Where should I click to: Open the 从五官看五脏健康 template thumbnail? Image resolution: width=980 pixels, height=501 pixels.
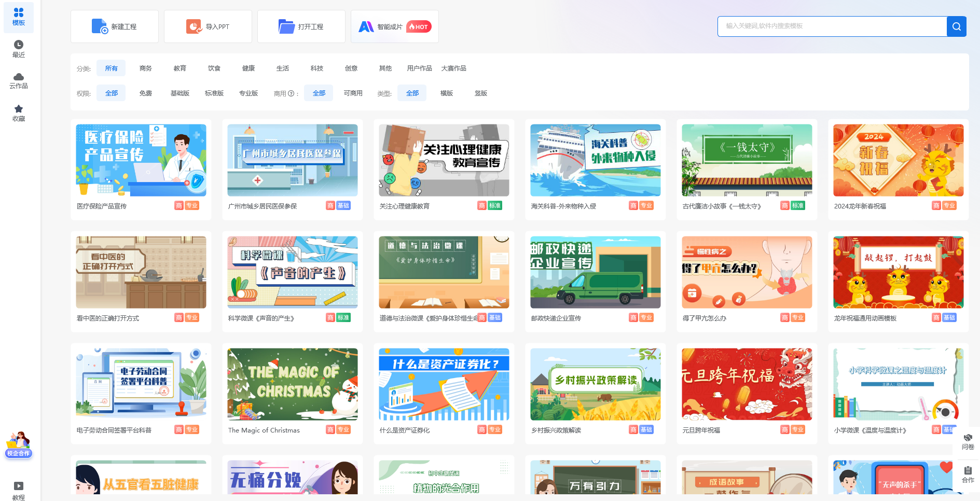[x=141, y=477]
